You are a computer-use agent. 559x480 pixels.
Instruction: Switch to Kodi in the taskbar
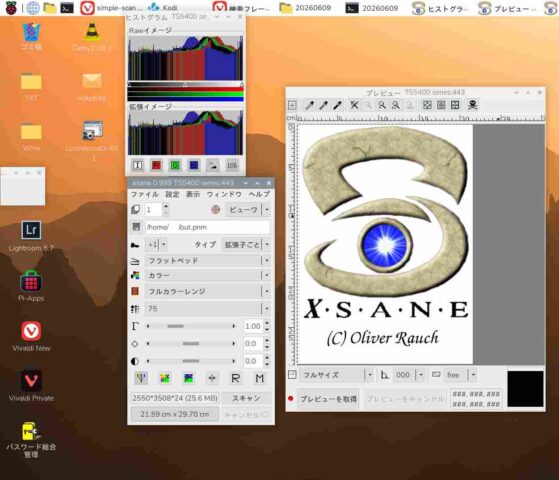tap(164, 7)
